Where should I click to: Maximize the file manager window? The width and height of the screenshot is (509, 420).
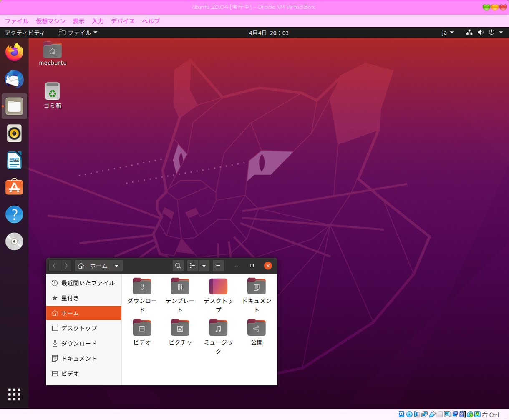coord(252,266)
